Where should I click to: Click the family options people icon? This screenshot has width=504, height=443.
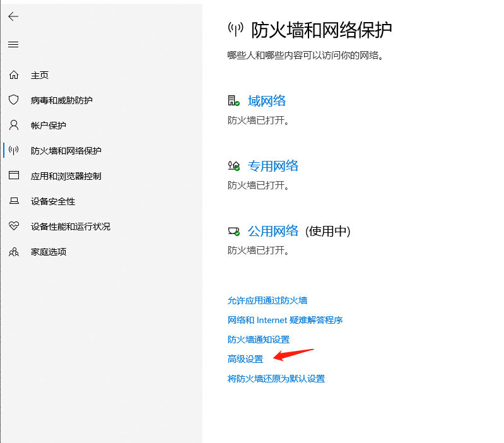pos(14,252)
